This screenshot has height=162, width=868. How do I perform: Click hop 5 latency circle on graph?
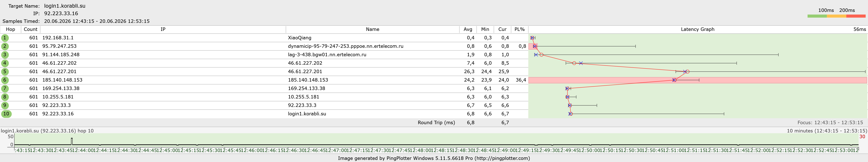point(687,72)
